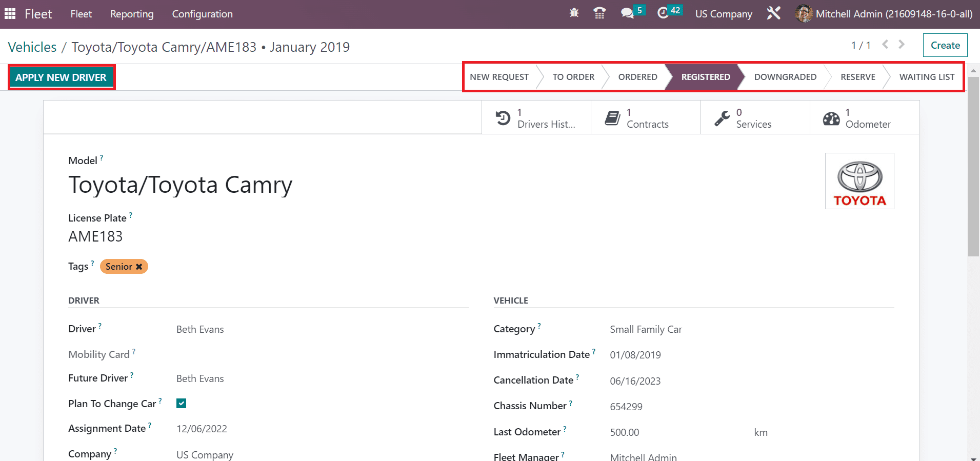Open Mitchell Admin user menu
The width and height of the screenshot is (980, 461).
pyautogui.click(x=884, y=14)
